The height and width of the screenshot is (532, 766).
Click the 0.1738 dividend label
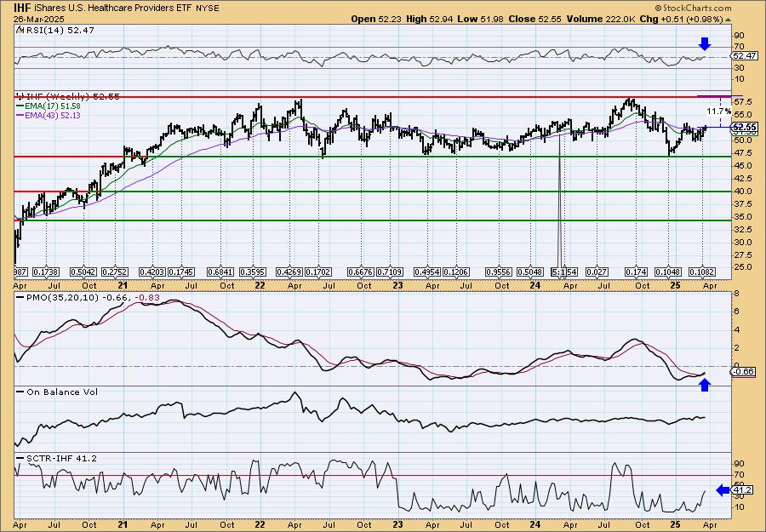tap(47, 272)
